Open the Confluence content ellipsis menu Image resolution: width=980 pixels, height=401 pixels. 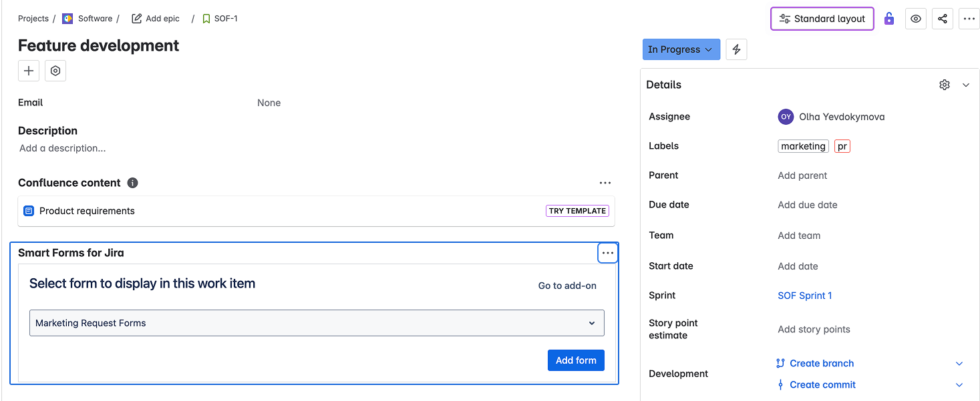[605, 183]
